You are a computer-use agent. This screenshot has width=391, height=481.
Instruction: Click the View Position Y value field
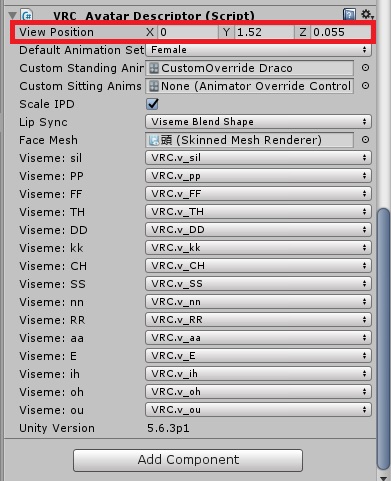coord(264,32)
